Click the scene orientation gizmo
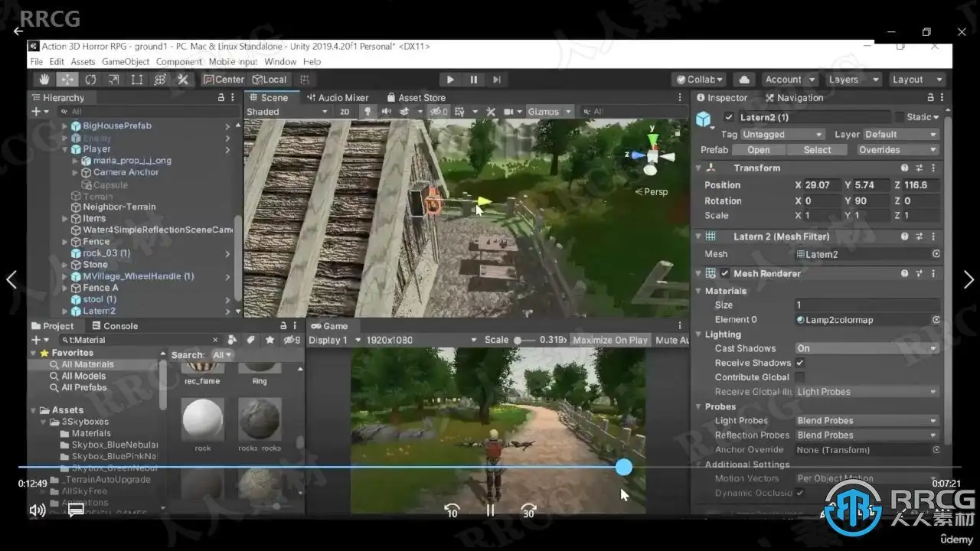Screen dimensions: 980x551 (x=652, y=154)
